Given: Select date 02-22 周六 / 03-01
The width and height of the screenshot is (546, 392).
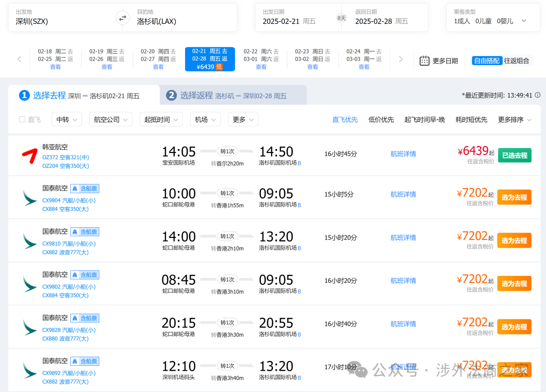Looking at the screenshot, I should click(261, 59).
